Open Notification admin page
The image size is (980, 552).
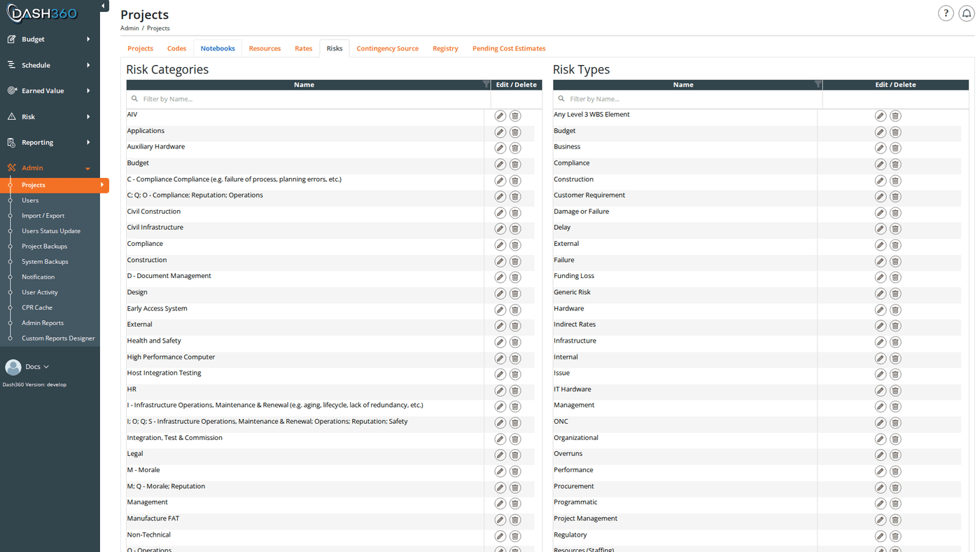pyautogui.click(x=38, y=277)
